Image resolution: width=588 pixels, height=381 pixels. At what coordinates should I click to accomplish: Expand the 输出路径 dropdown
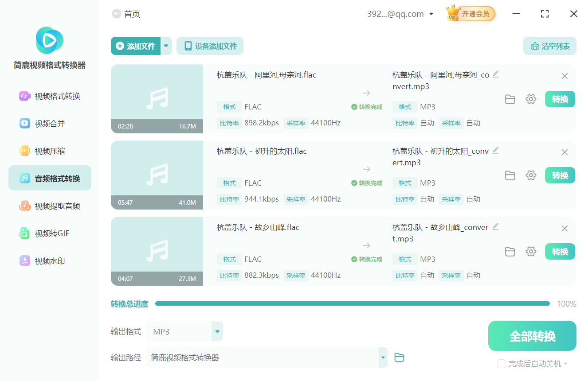coord(382,357)
